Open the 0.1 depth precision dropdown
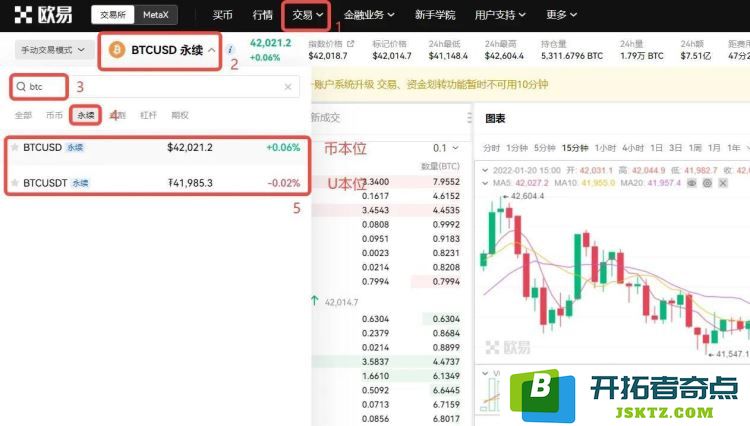This screenshot has height=426, width=750. (x=445, y=148)
